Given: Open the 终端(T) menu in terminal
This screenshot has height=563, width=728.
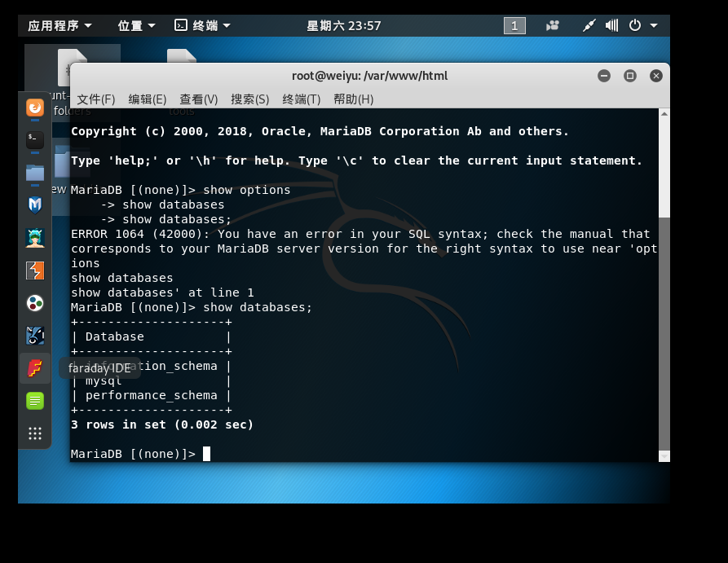Looking at the screenshot, I should click(302, 99).
